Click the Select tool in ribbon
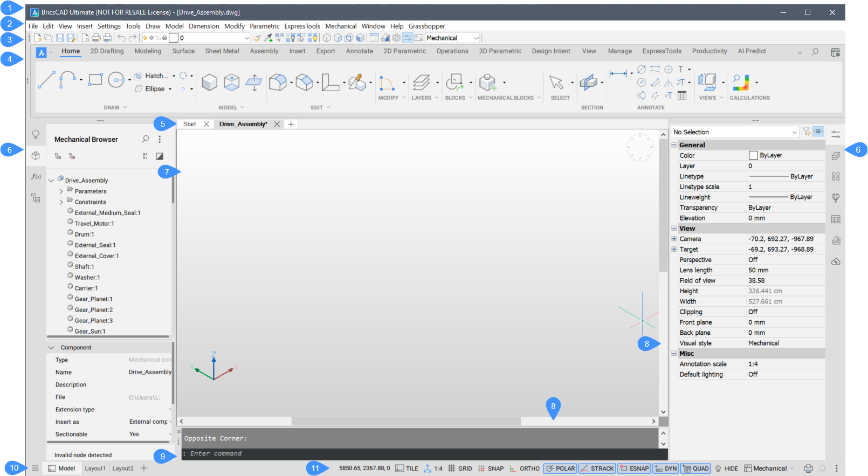Screen dimensions: 868x476 [556, 82]
